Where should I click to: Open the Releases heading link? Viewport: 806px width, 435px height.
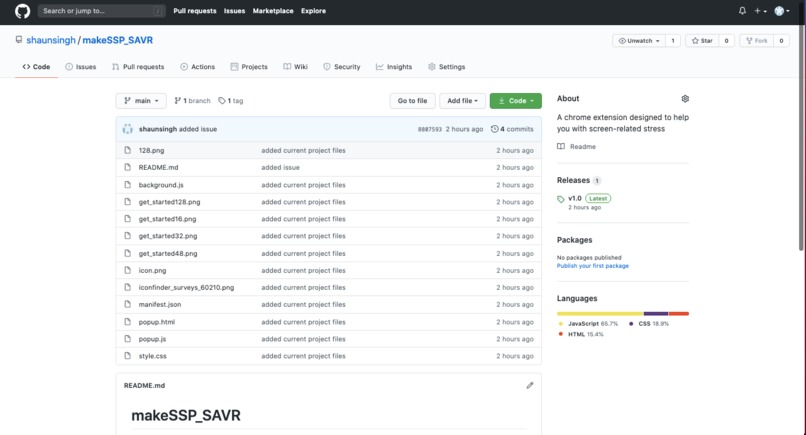pos(573,180)
